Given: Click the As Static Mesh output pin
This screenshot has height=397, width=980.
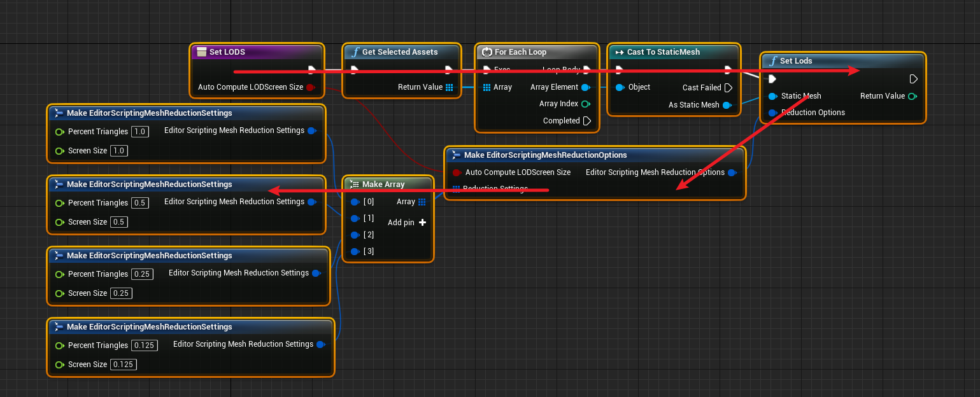Looking at the screenshot, I should tap(727, 105).
